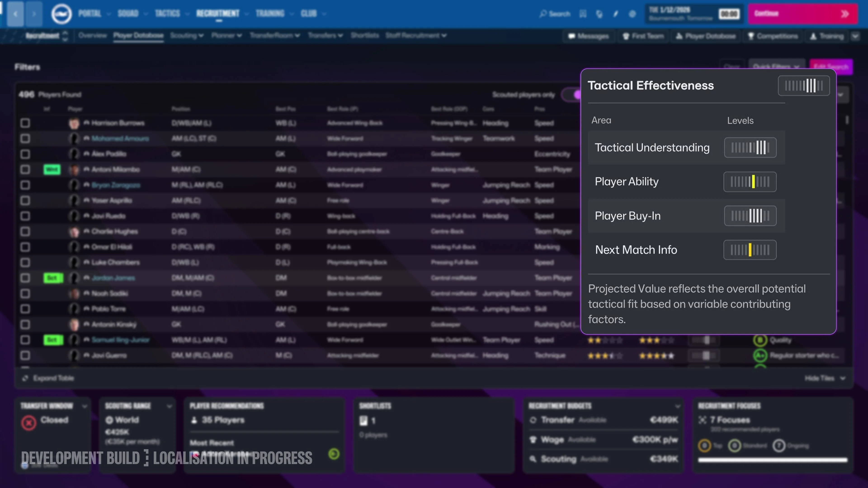Image resolution: width=868 pixels, height=488 pixels.
Task: Open the bookmarks icon in top bar
Action: coord(583,14)
